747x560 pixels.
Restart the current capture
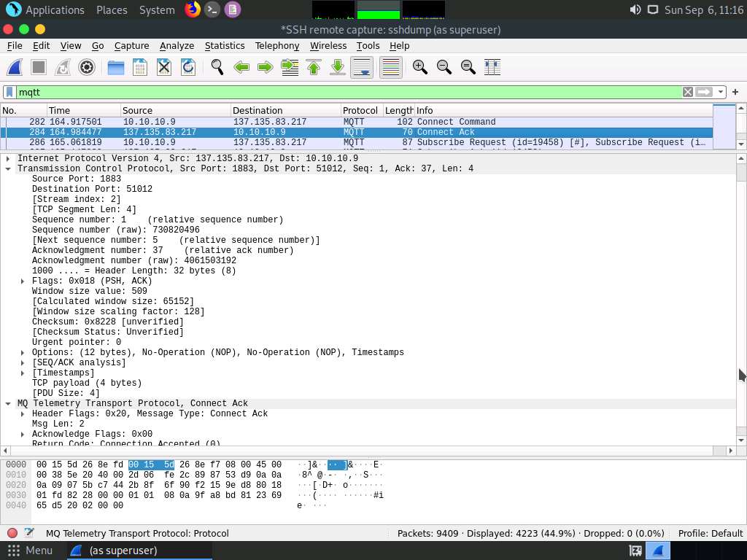[62, 67]
